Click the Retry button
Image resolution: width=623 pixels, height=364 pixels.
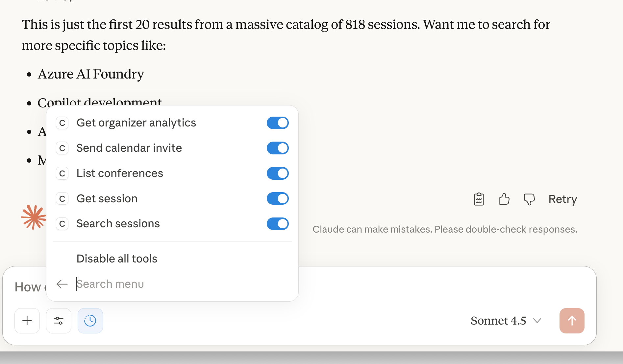(562, 199)
